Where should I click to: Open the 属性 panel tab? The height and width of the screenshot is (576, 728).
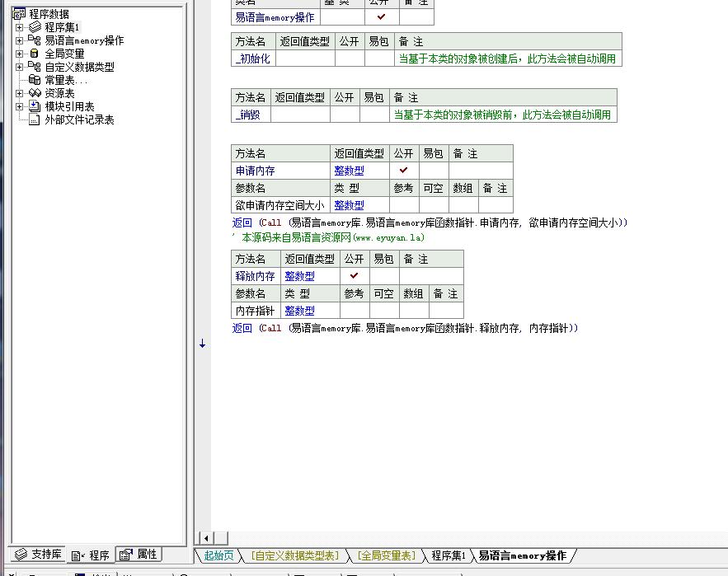tap(139, 555)
